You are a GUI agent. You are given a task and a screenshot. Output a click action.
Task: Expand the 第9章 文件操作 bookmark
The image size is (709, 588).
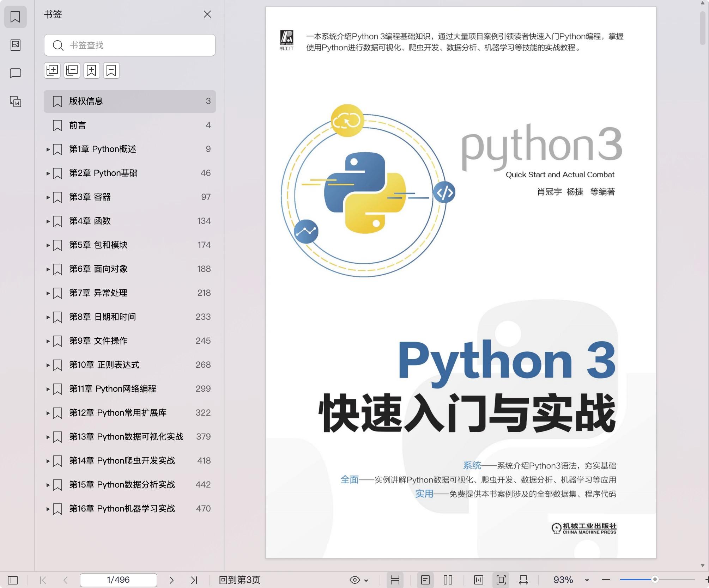(48, 341)
